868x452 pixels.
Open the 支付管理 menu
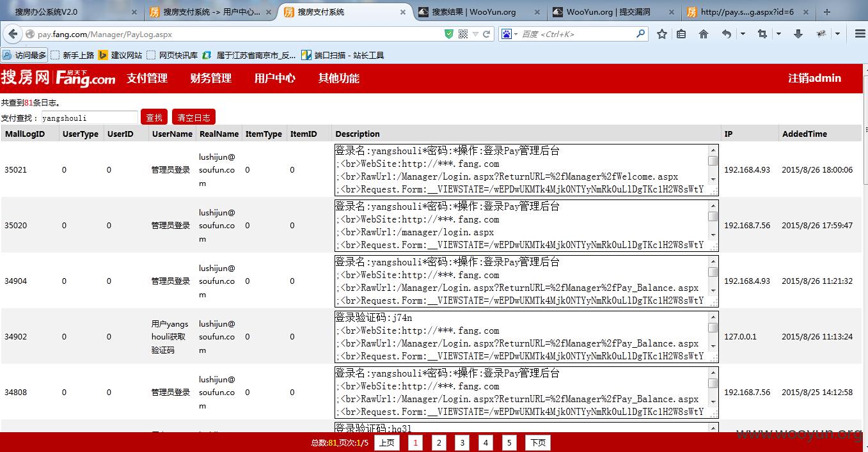pyautogui.click(x=147, y=78)
